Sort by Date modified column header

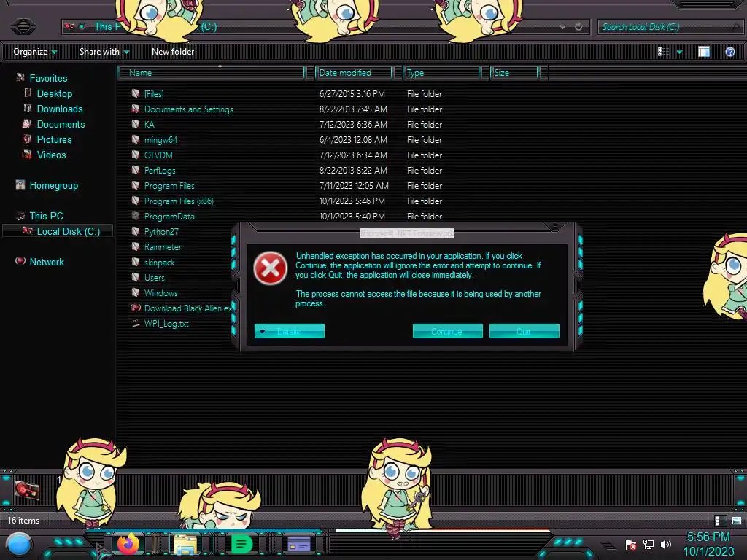pos(354,73)
